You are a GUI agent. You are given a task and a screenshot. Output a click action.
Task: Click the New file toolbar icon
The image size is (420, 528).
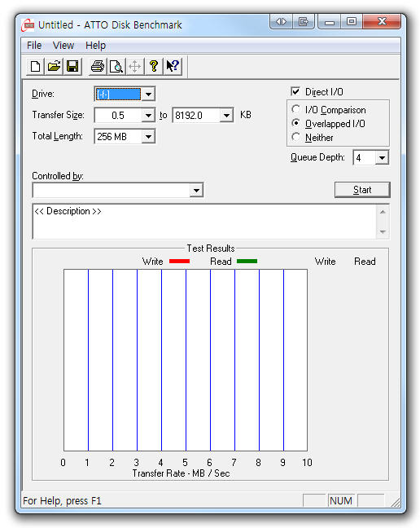pos(35,66)
